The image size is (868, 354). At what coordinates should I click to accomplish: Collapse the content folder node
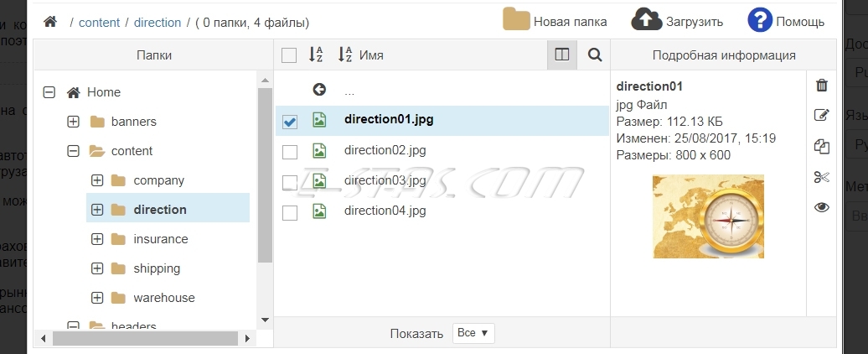point(73,151)
